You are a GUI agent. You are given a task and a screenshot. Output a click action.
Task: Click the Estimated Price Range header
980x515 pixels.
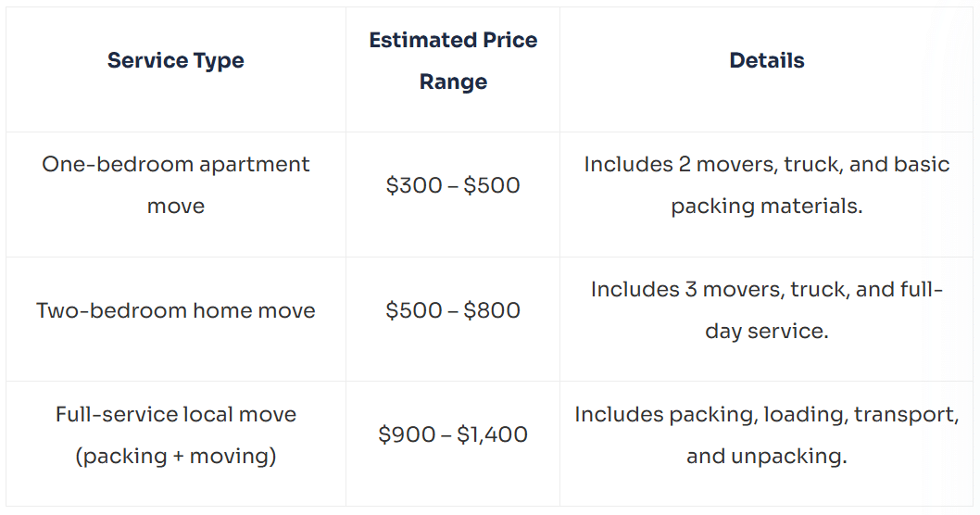click(453, 60)
